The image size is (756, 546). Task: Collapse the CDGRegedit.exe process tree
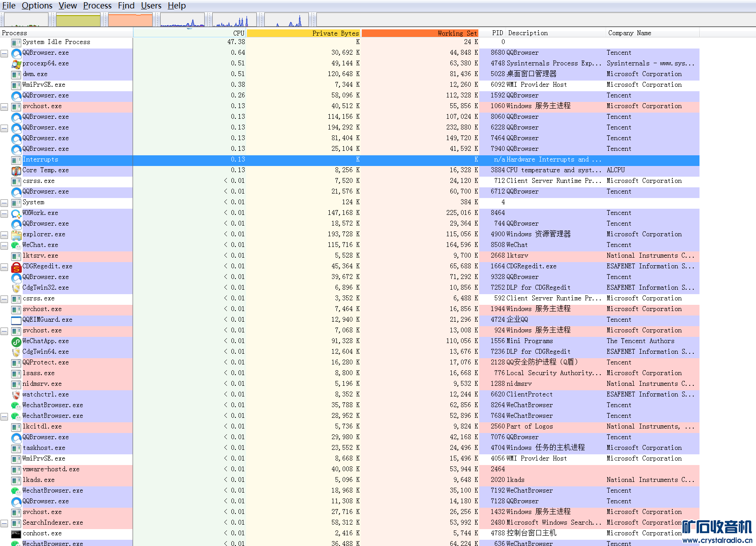click(4, 267)
